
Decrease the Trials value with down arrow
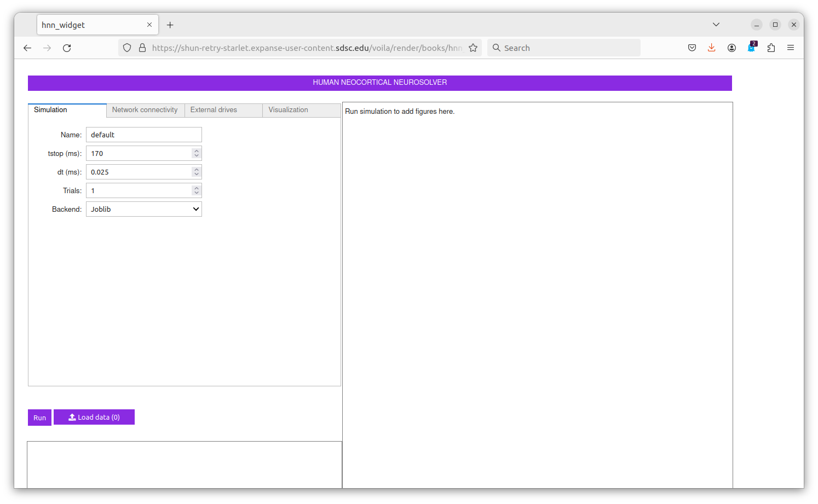(x=197, y=193)
